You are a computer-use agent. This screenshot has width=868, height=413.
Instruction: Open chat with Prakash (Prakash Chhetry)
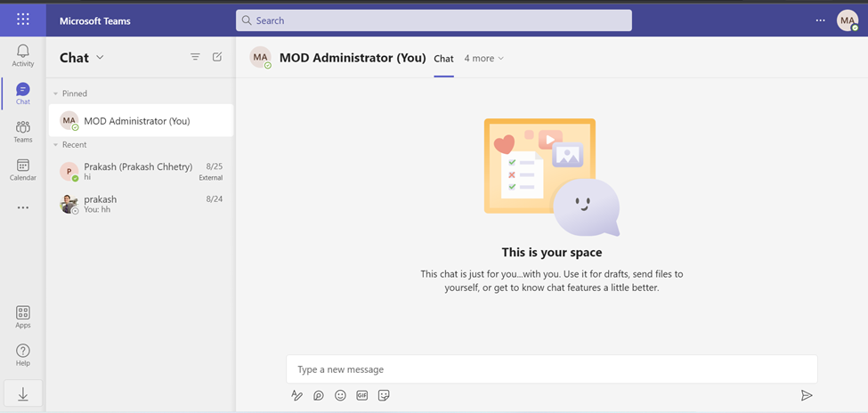click(x=142, y=171)
